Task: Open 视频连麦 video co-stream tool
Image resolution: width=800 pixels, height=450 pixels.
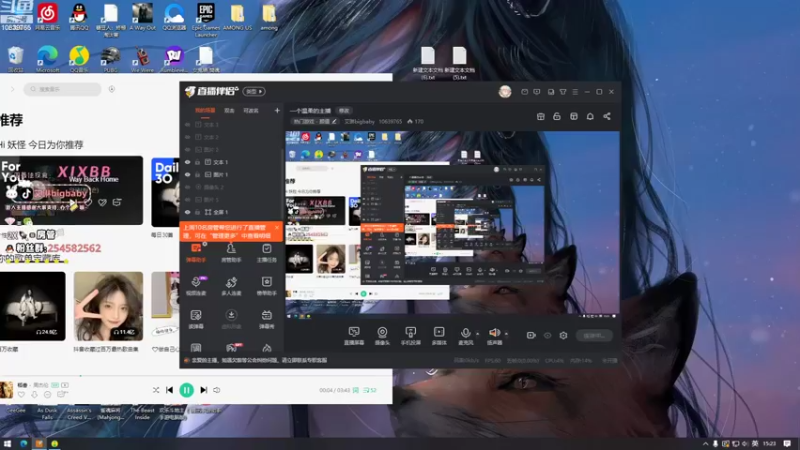Action: [196, 286]
